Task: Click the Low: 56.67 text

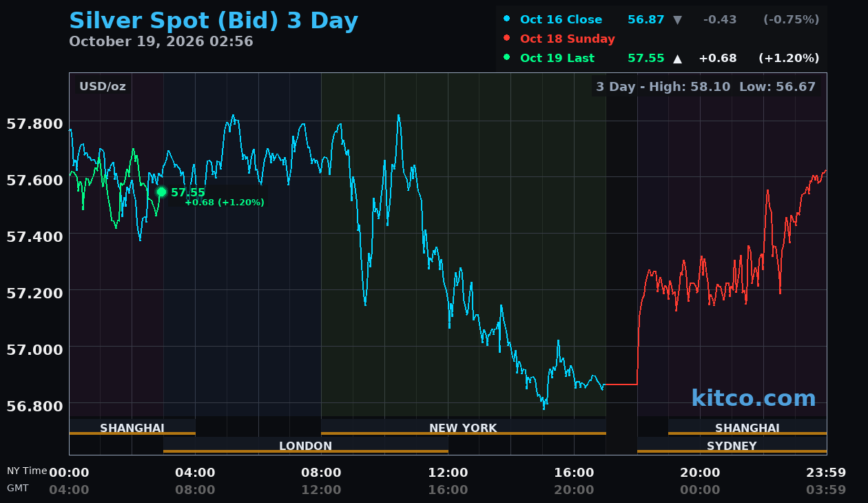Action: [777, 87]
